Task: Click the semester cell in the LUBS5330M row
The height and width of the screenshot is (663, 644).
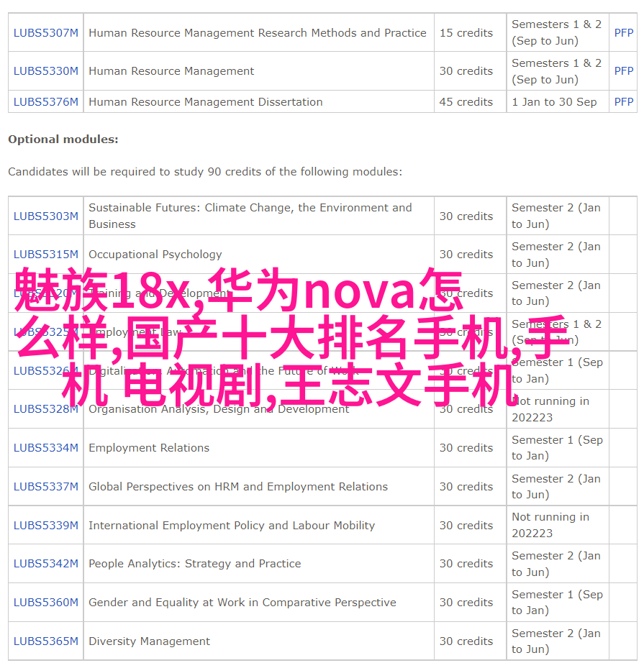Action: (x=556, y=71)
